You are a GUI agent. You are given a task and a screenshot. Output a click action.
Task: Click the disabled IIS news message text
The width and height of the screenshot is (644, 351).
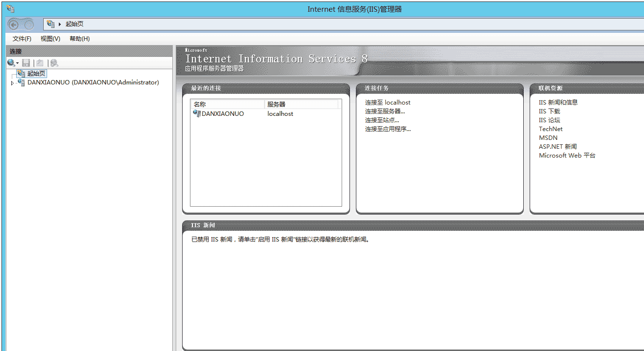(280, 240)
